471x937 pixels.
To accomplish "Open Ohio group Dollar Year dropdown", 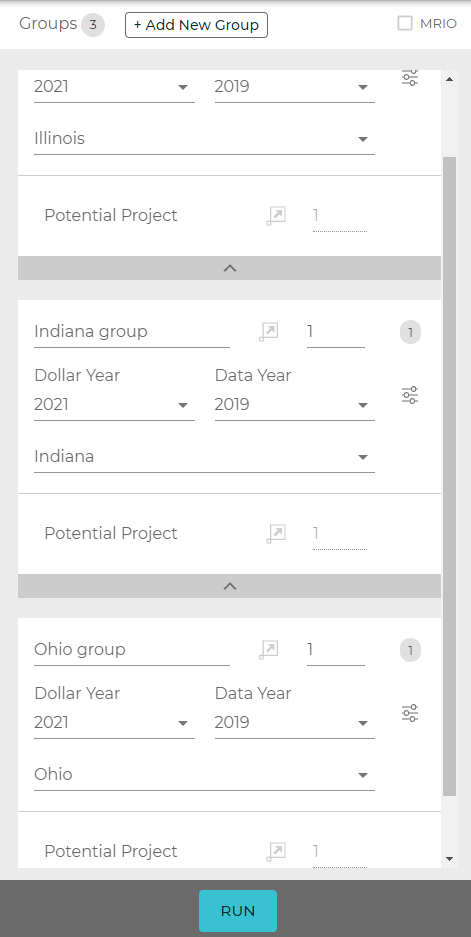I will 114,723.
